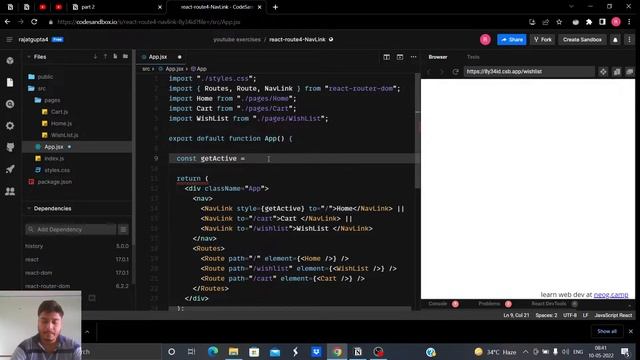Click JavaScript React language mode

coord(613,315)
